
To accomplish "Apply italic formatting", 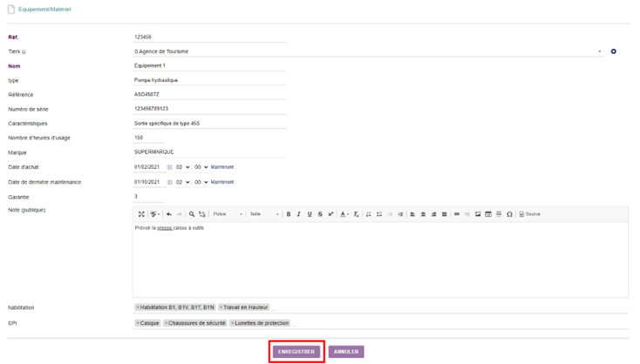I will pos(299,214).
